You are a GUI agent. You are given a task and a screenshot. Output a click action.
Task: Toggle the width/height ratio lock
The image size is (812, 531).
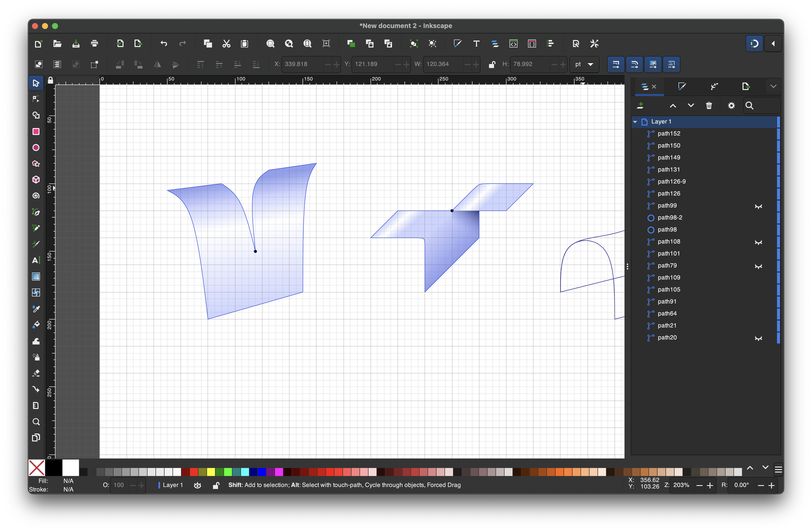click(x=492, y=64)
